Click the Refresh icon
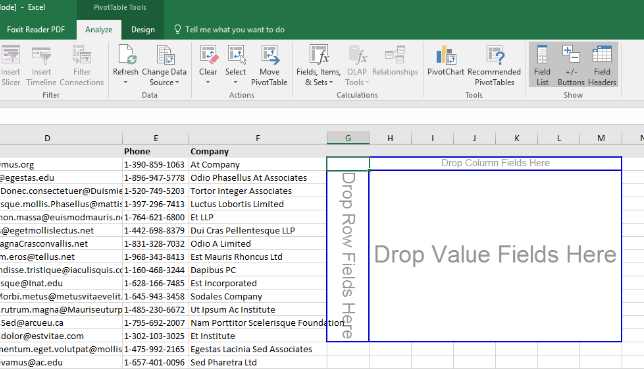The width and height of the screenshot is (644, 369). (126, 55)
